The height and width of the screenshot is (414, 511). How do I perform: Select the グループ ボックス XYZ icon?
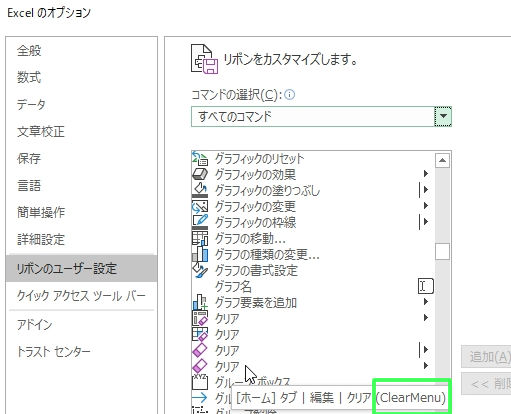[200, 382]
